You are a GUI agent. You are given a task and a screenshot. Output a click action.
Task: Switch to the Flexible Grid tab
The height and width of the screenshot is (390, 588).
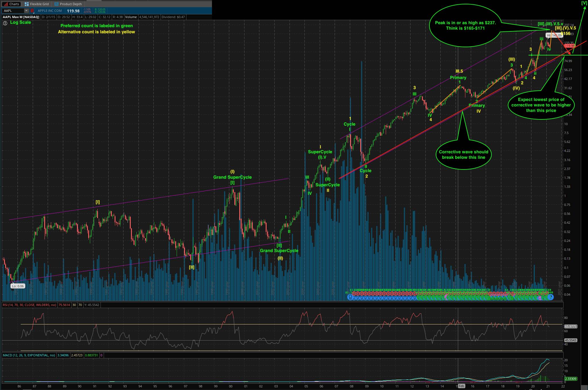[x=36, y=4]
